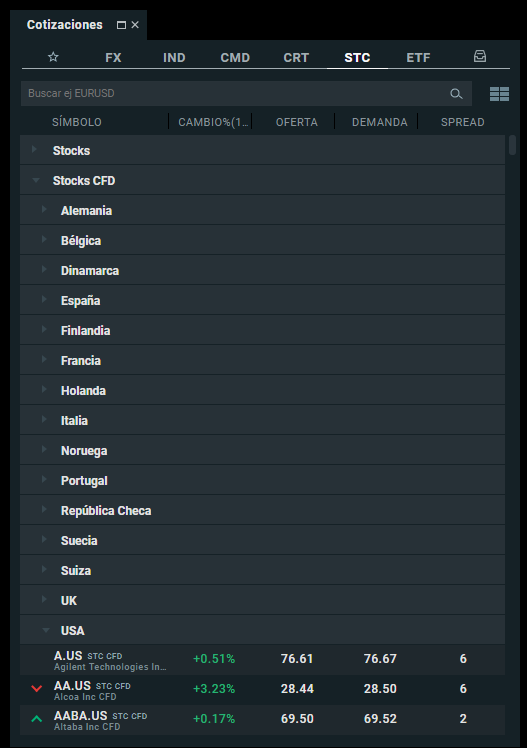Detach the Cotizaciones panel window icon
This screenshot has width=527, height=748.
pos(121,25)
